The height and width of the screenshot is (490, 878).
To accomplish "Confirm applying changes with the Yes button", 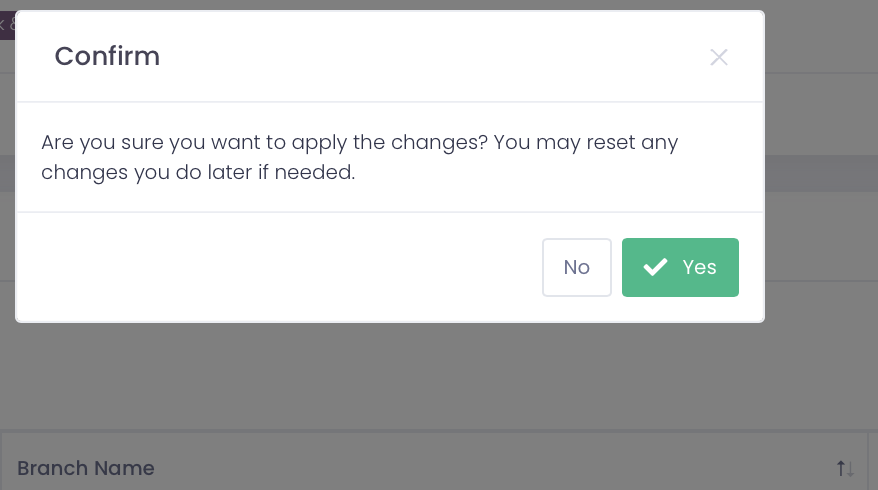I will (680, 267).
